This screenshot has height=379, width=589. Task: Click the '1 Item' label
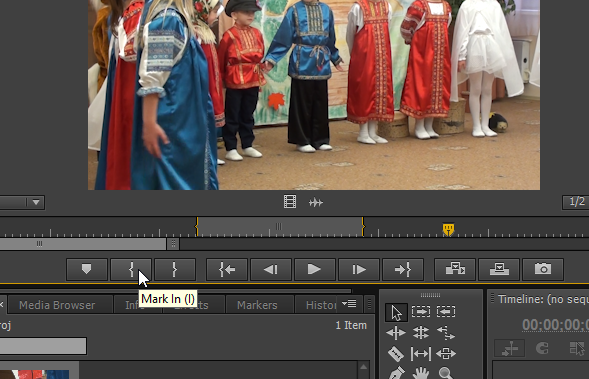(351, 325)
